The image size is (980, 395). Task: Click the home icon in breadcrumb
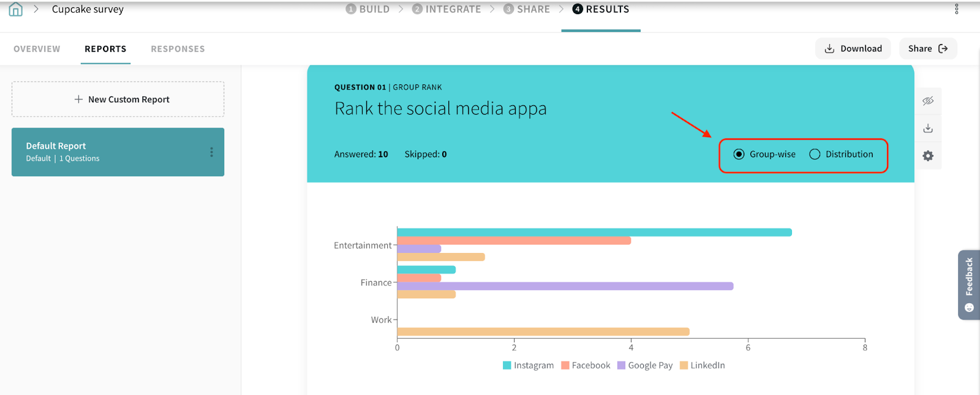coord(16,9)
